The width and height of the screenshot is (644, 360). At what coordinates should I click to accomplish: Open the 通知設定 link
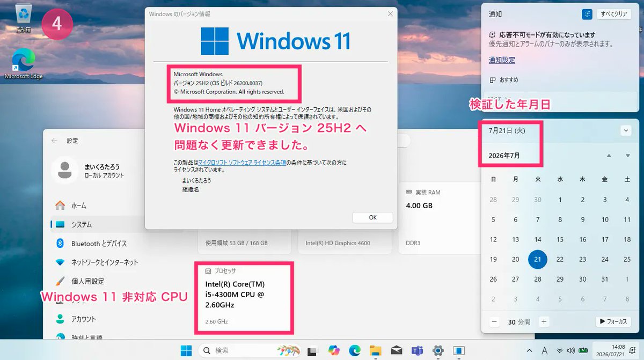502,60
